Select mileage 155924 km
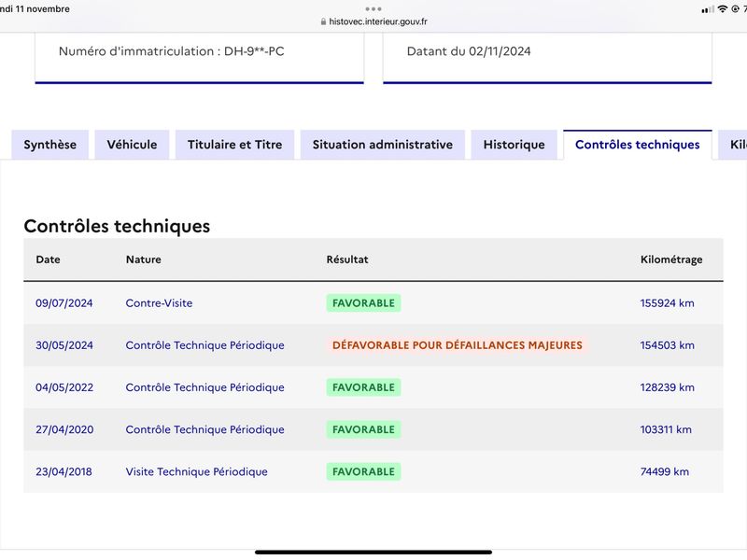The image size is (747, 560). coord(667,303)
